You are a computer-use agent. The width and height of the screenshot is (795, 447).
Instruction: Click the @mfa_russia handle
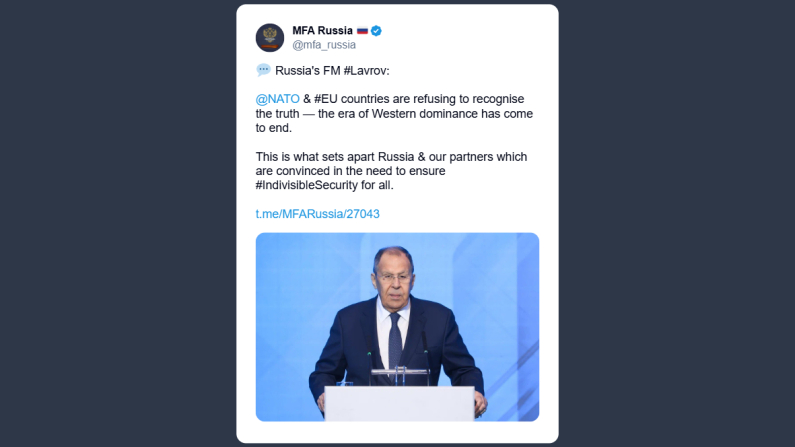[323, 45]
